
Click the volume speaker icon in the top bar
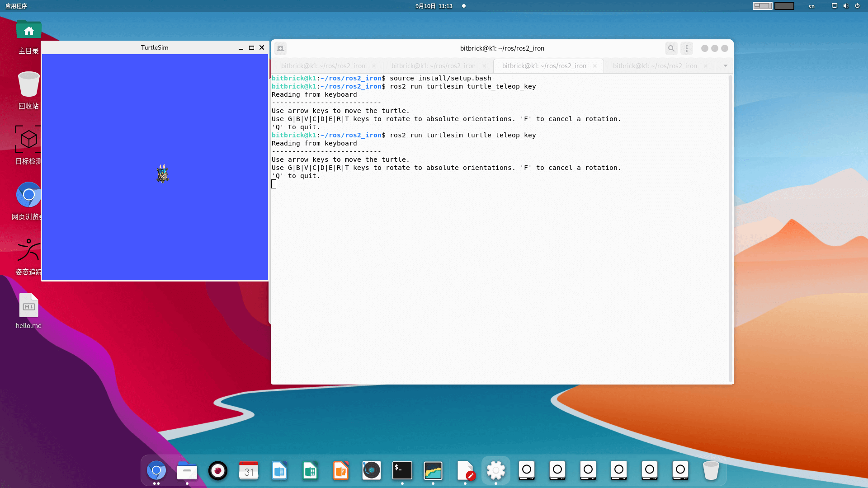(x=846, y=6)
